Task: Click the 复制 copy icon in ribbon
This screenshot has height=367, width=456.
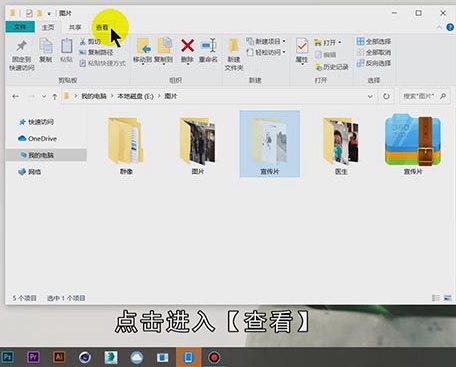Action: coord(46,51)
